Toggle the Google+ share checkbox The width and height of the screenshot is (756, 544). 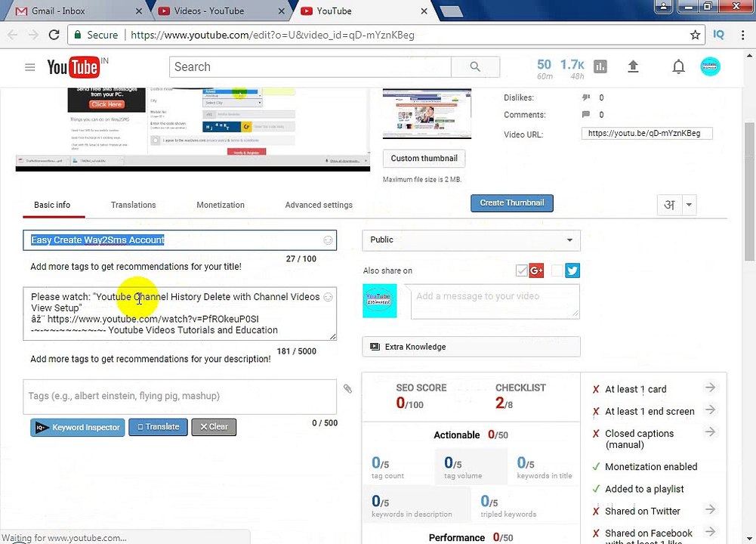click(x=521, y=270)
